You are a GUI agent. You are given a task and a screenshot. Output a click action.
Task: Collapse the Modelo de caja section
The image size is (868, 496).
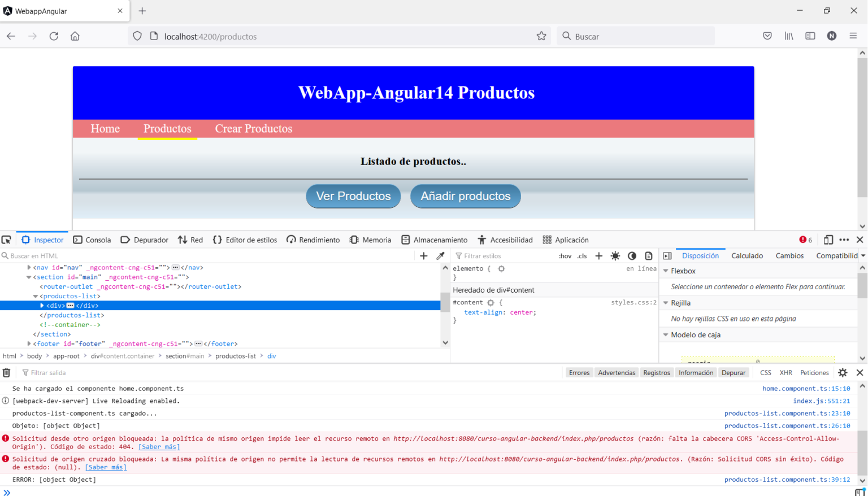click(x=666, y=334)
